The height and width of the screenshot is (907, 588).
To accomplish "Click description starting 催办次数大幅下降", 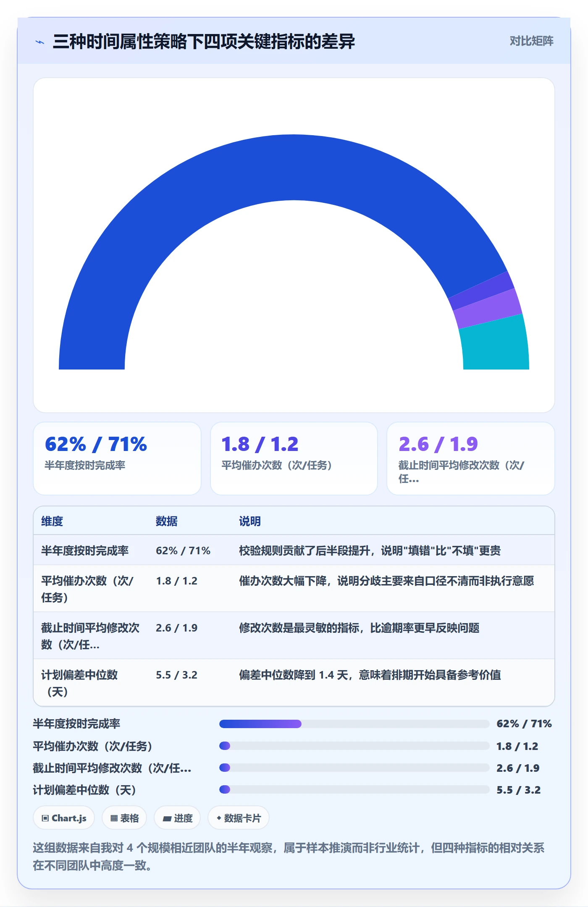I will click(386, 581).
